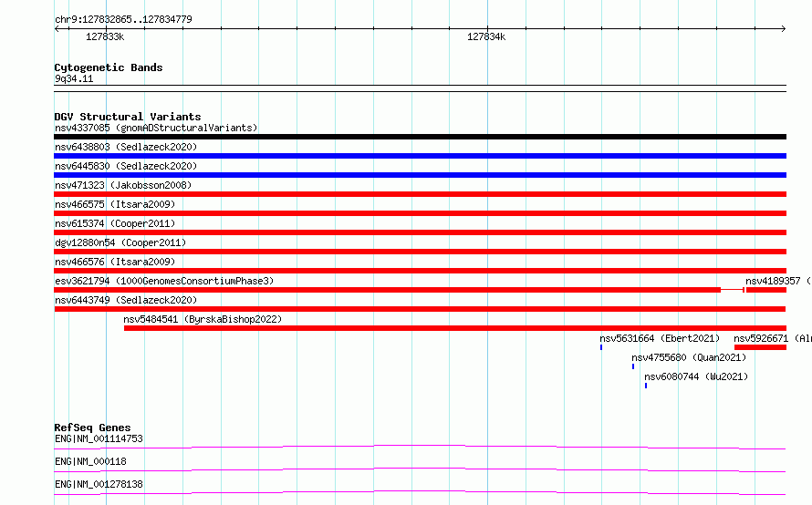Click the red bar under nsv615374
Image resolution: width=812 pixels, height=505 pixels.
[420, 232]
